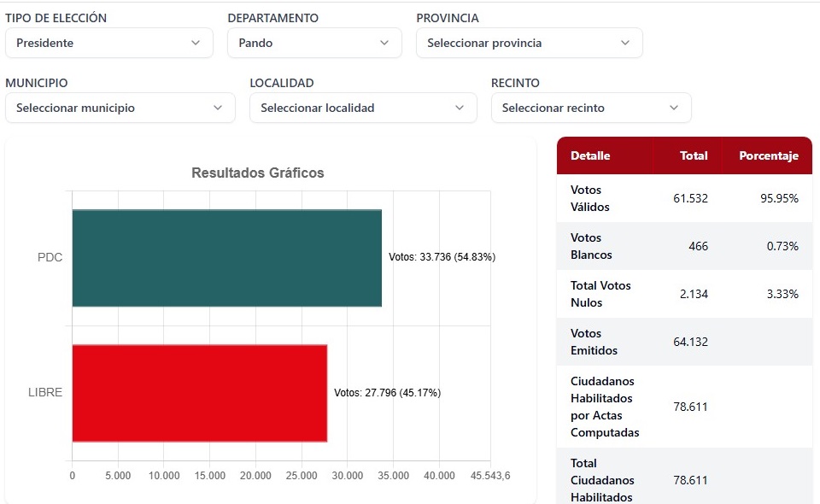
Task: Click the red LIBRE bar
Action: tap(199, 393)
